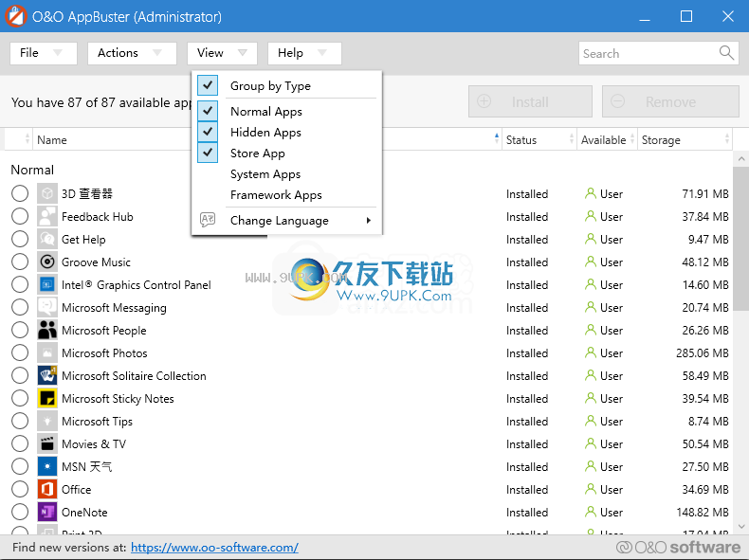
Task: Click the language icon beside Change Language
Action: pos(208,220)
